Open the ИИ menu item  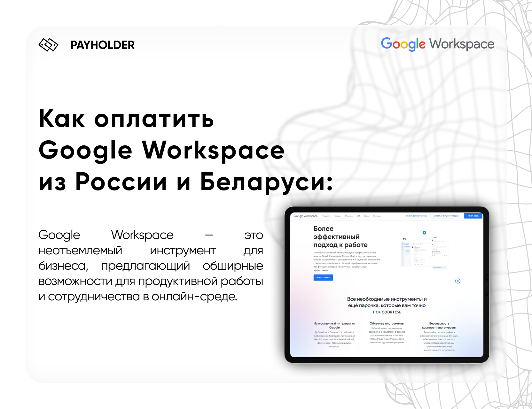point(358,216)
